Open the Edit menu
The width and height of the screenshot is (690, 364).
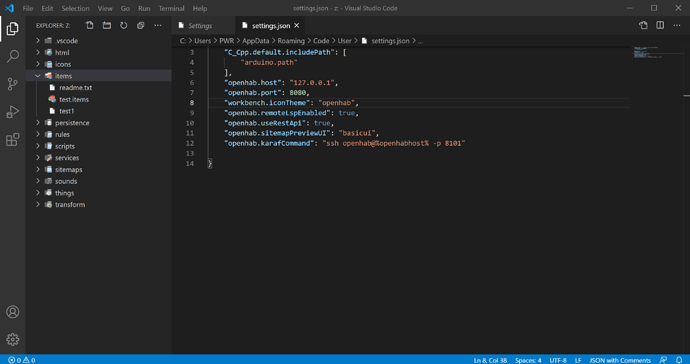tap(47, 8)
